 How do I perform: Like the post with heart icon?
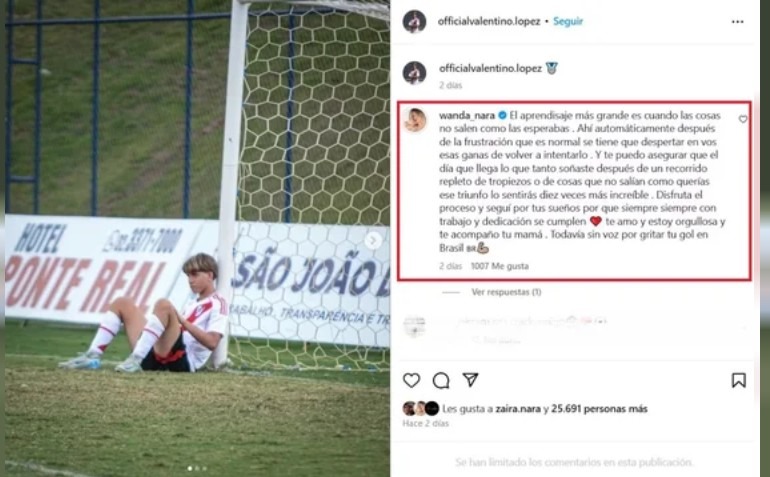[x=412, y=380]
